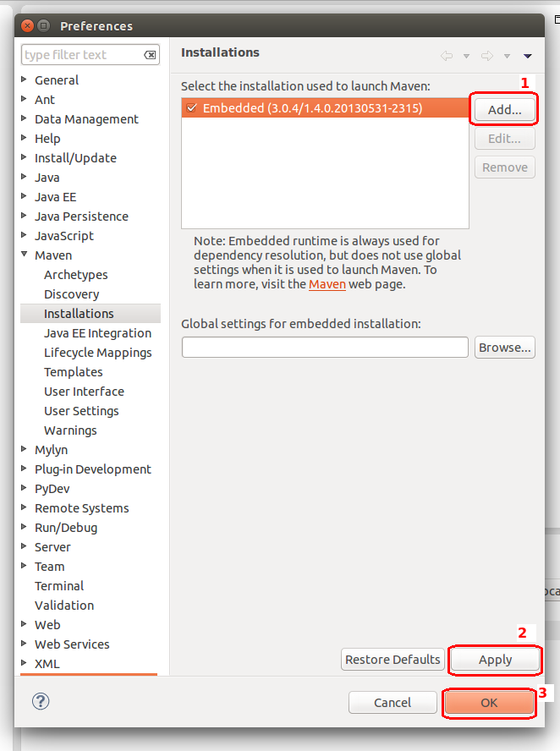Open the back history dropdown arrow

[x=466, y=57]
